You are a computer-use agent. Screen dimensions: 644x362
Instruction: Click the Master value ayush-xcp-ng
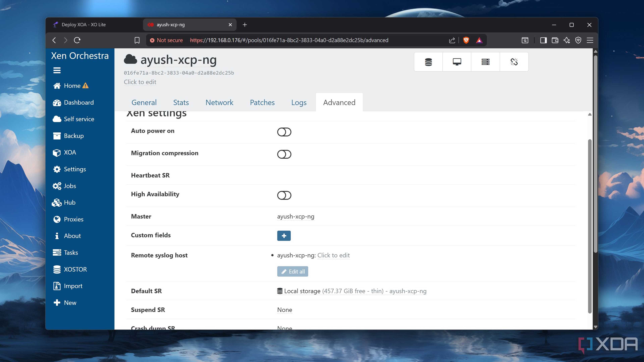point(296,216)
